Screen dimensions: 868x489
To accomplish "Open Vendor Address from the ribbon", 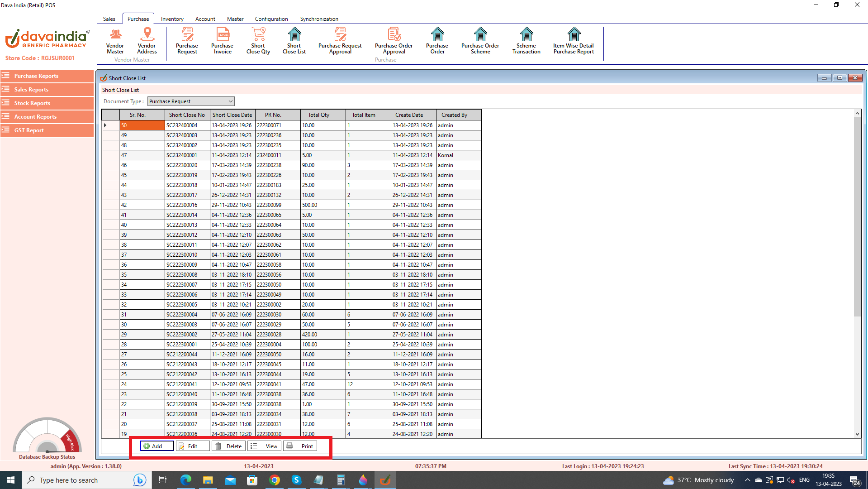I will (147, 41).
